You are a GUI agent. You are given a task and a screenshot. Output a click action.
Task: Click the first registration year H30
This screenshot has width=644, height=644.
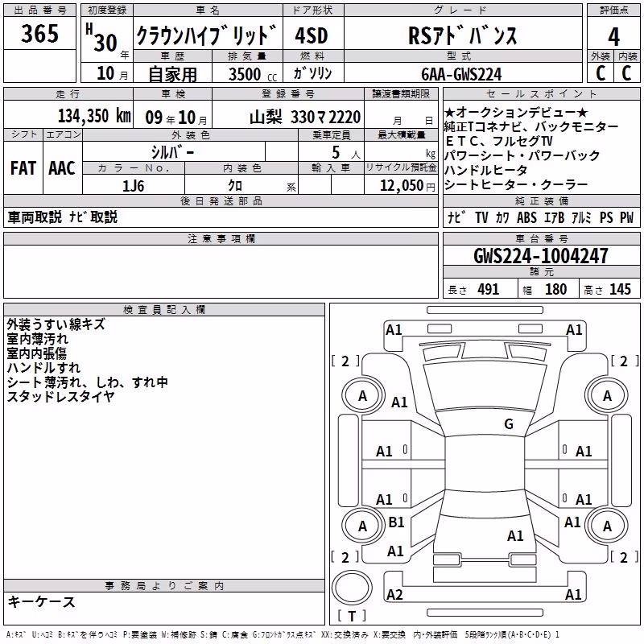point(101,38)
